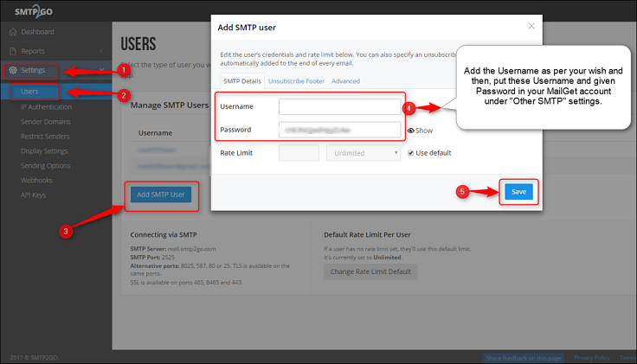Click the Settings gear icon

click(13, 70)
